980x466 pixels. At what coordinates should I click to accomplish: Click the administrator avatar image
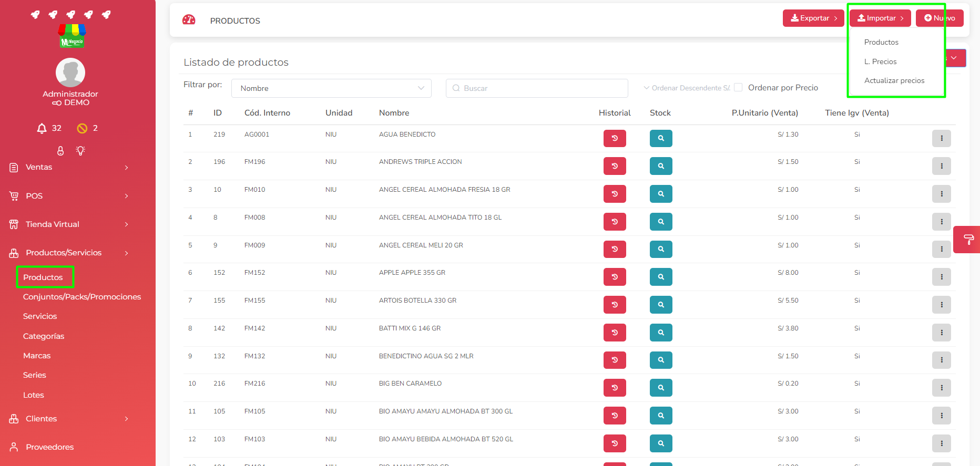(x=70, y=73)
